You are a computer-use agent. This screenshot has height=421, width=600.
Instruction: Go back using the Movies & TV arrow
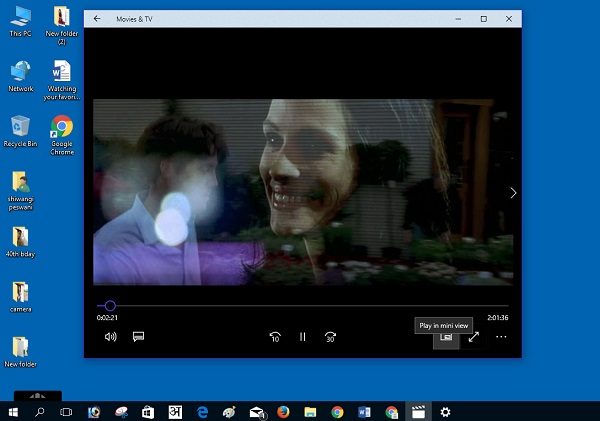click(x=97, y=19)
